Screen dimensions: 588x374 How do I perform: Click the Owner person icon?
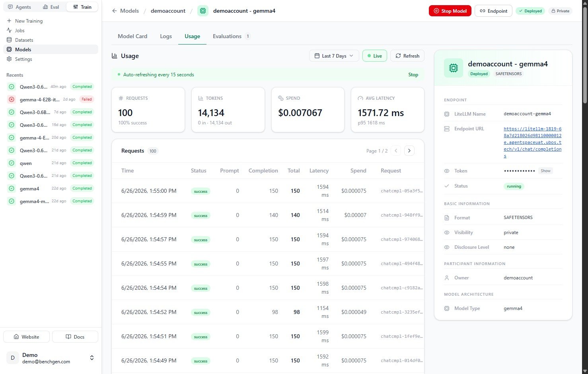coord(447,278)
